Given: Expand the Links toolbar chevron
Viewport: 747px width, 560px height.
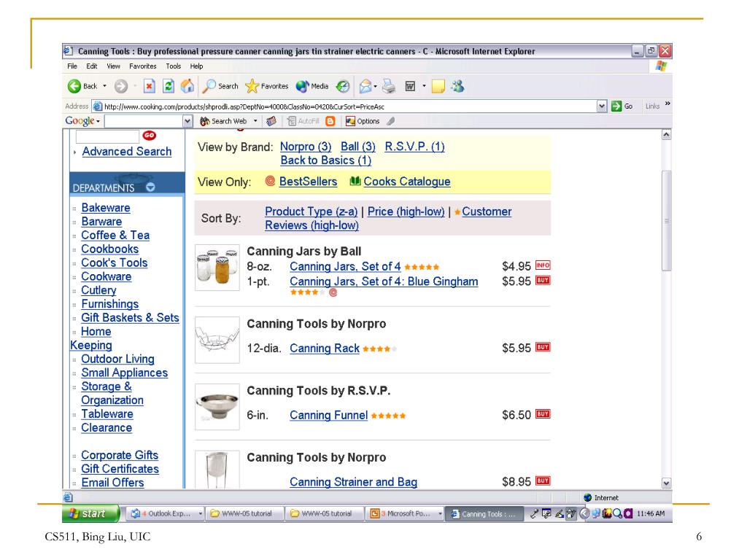Looking at the screenshot, I should tap(667, 104).
